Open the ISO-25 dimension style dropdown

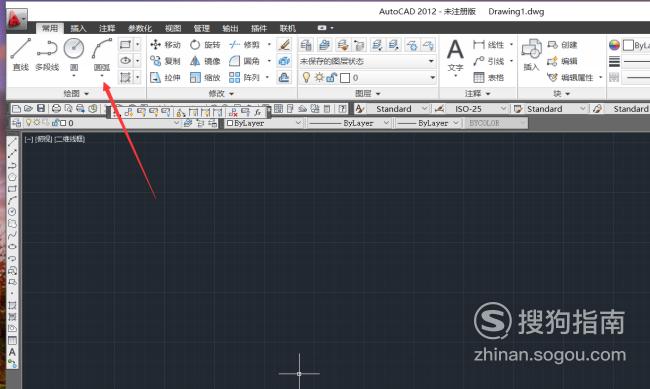coord(503,109)
